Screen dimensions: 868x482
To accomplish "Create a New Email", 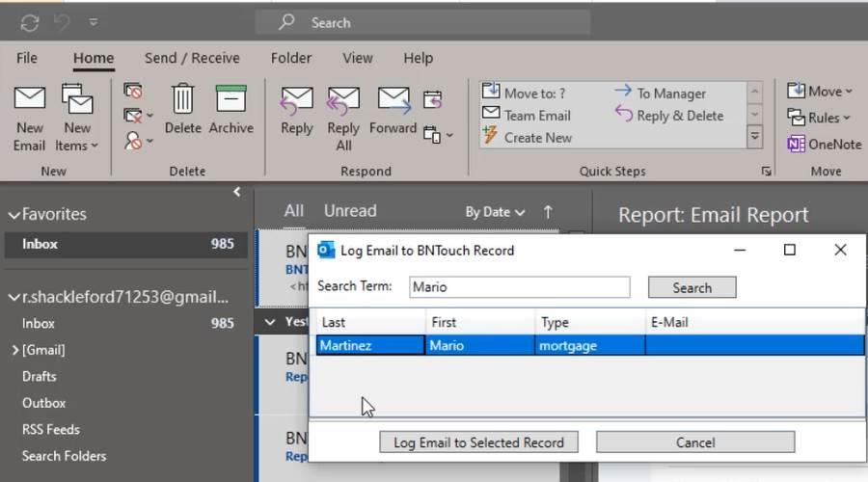I will 29,119.
